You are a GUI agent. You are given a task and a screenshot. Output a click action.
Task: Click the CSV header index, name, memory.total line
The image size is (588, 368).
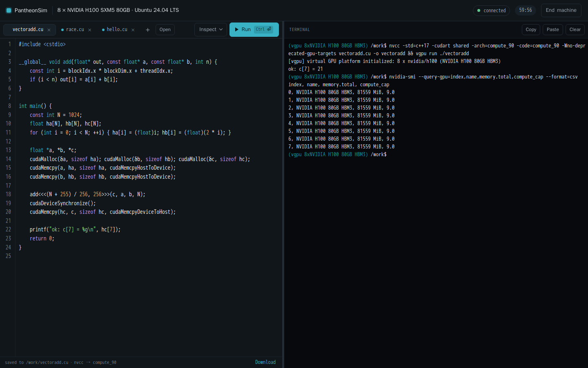tap(339, 85)
